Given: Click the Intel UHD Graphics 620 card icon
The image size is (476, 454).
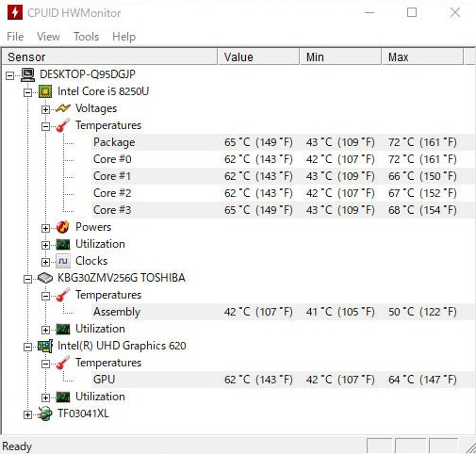Looking at the screenshot, I should tap(45, 346).
